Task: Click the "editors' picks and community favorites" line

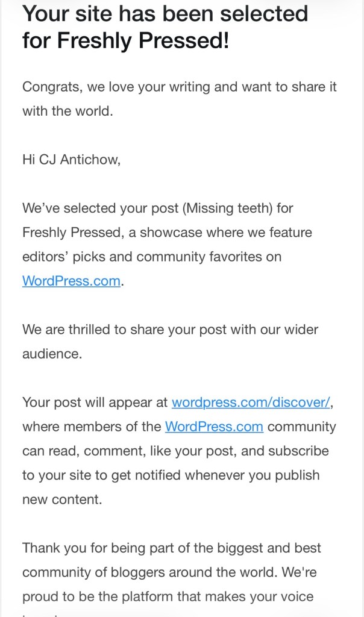Action: [x=151, y=257]
